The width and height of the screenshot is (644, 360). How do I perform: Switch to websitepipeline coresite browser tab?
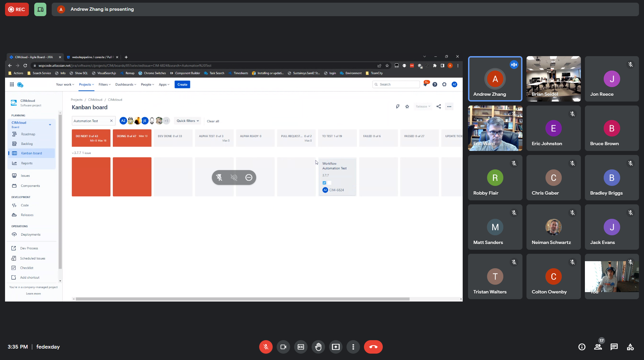point(92,57)
